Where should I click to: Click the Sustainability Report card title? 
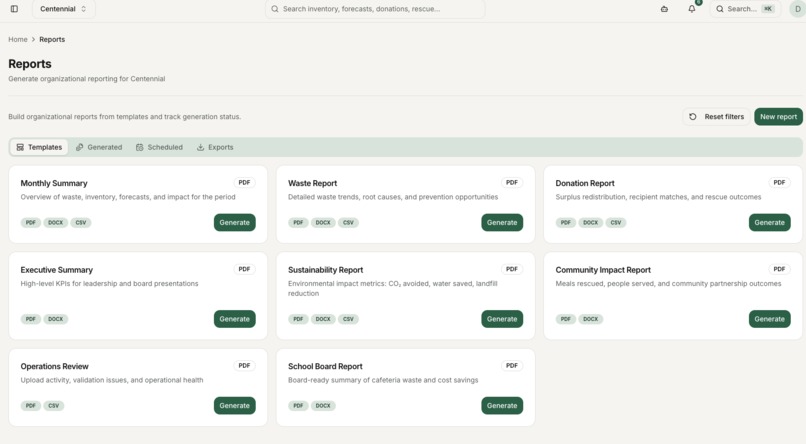325,270
